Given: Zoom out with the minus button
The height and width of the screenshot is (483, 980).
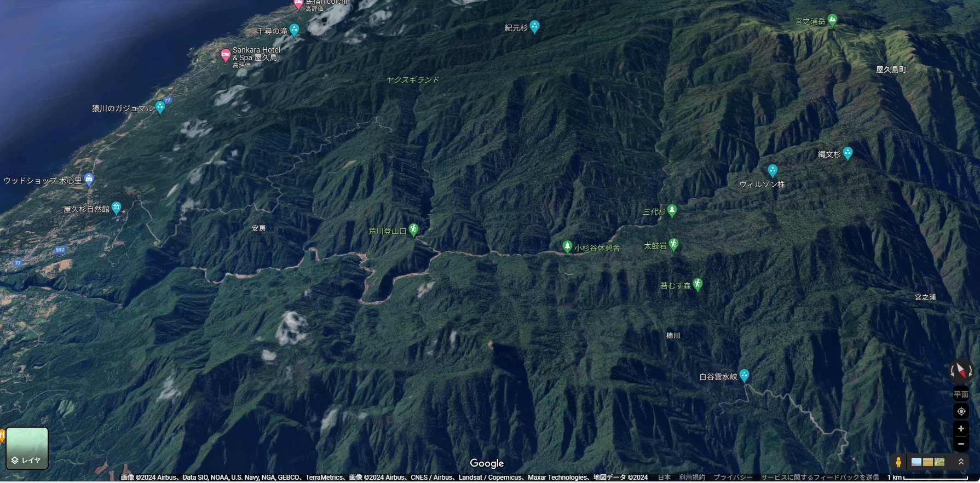Looking at the screenshot, I should (x=961, y=444).
